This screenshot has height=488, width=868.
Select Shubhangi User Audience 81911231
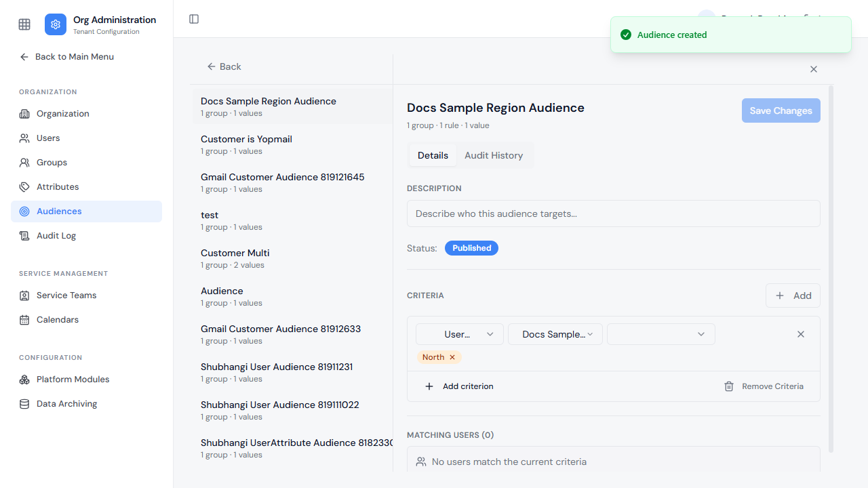(293, 373)
